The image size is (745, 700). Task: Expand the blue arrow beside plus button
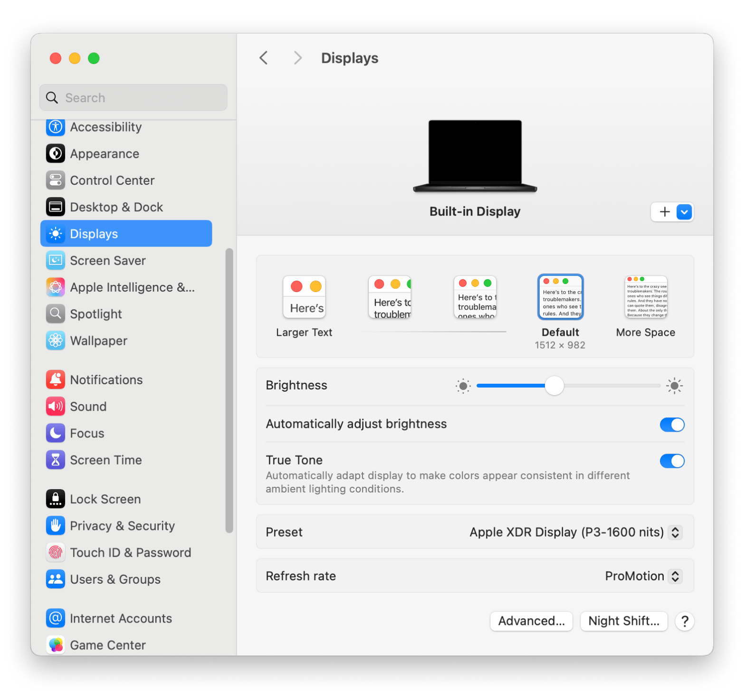tap(684, 212)
